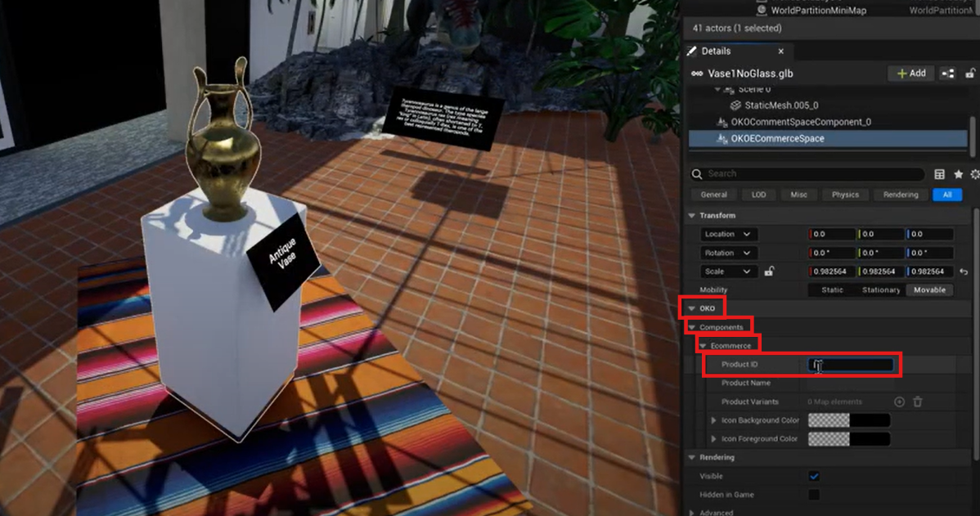Set Mobility to Static
The image size is (980, 516).
click(x=832, y=290)
